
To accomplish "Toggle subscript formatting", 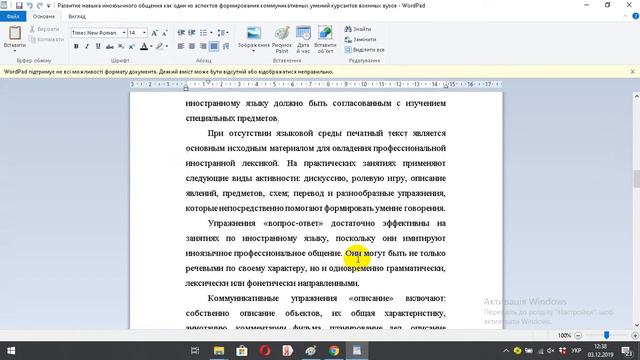I will (x=121, y=47).
